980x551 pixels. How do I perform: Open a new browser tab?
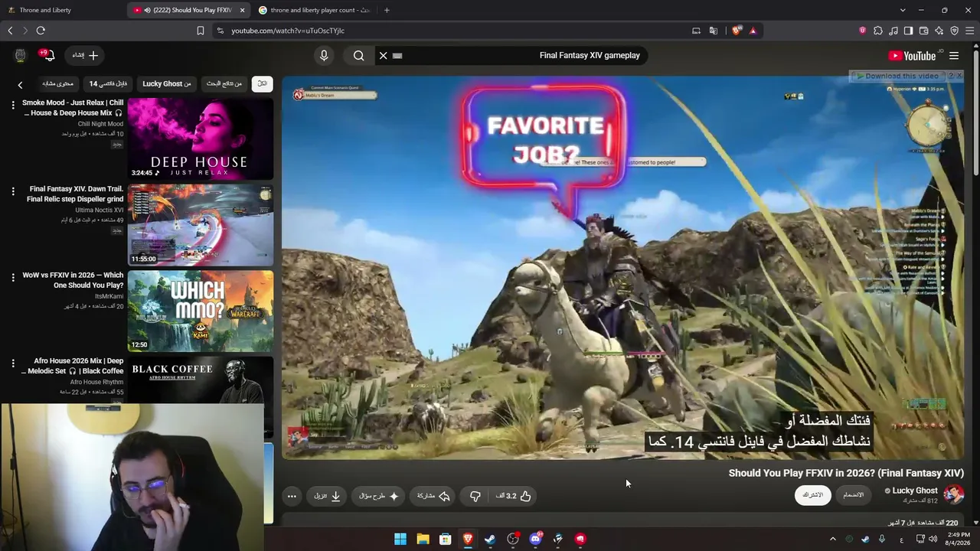coord(387,10)
